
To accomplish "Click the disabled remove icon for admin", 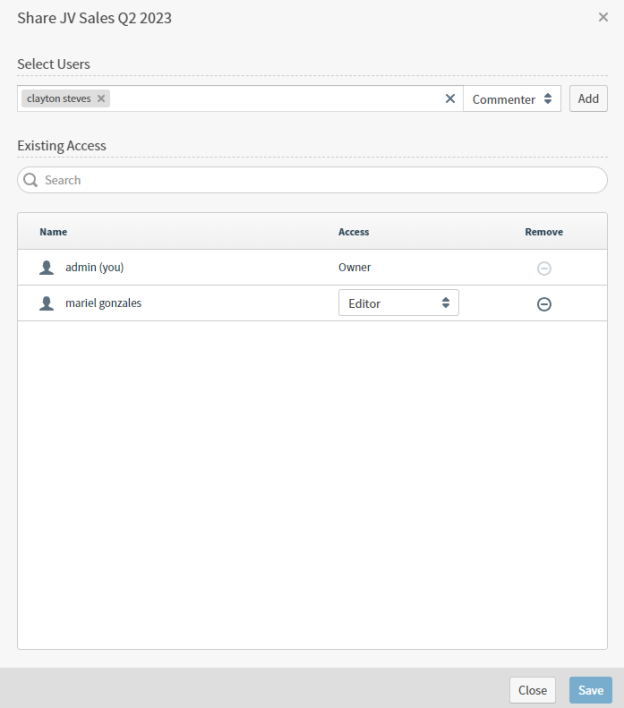I will [544, 268].
